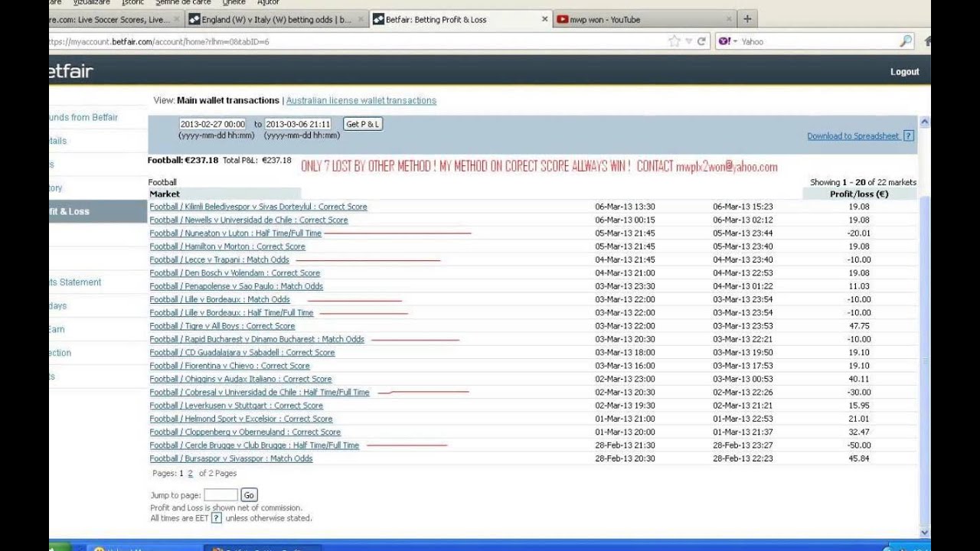Click the Jump to page input box

(220, 495)
